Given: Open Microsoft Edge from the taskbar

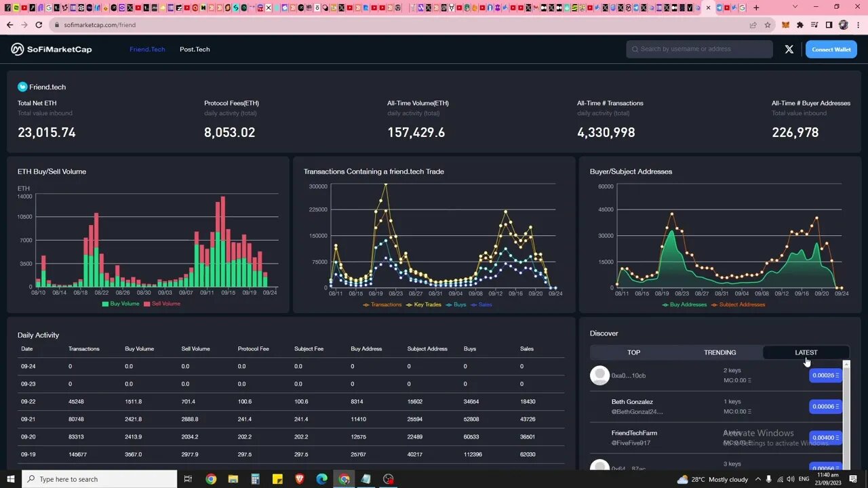Looking at the screenshot, I should (x=322, y=479).
